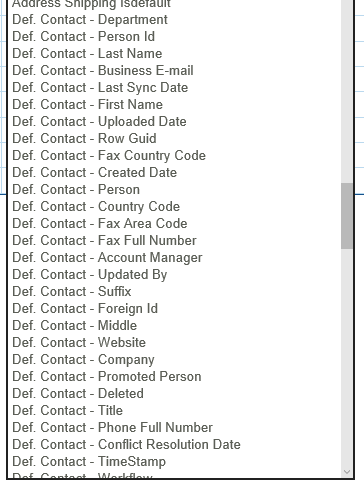Choose Def. Contact - Person Id
This screenshot has width=364, height=486.
tap(174, 37)
